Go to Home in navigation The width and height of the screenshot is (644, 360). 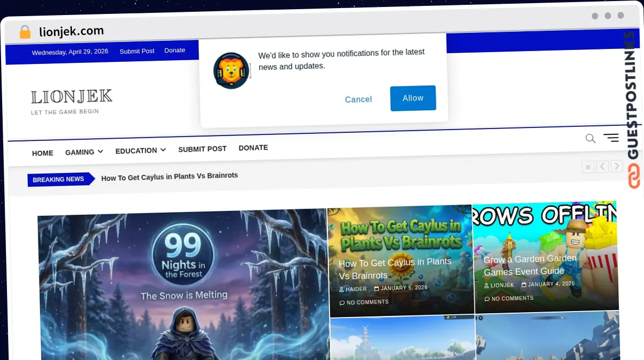click(42, 153)
